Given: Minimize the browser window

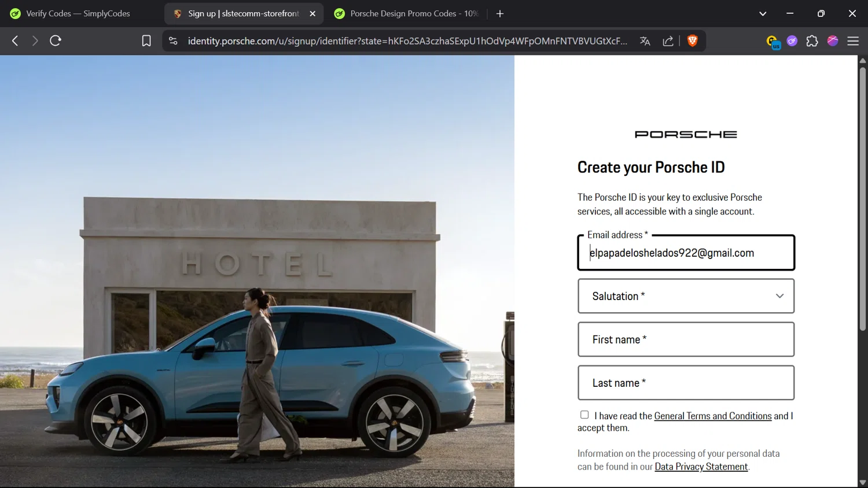Looking at the screenshot, I should 790,13.
